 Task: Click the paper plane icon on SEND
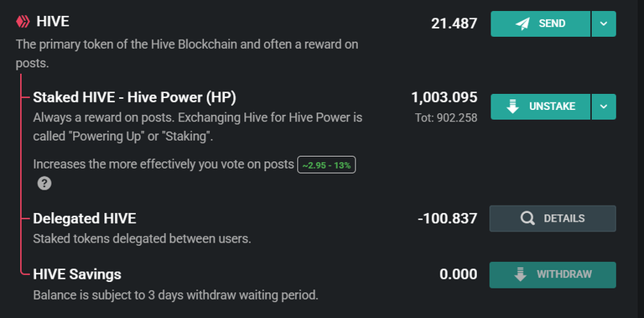(522, 23)
